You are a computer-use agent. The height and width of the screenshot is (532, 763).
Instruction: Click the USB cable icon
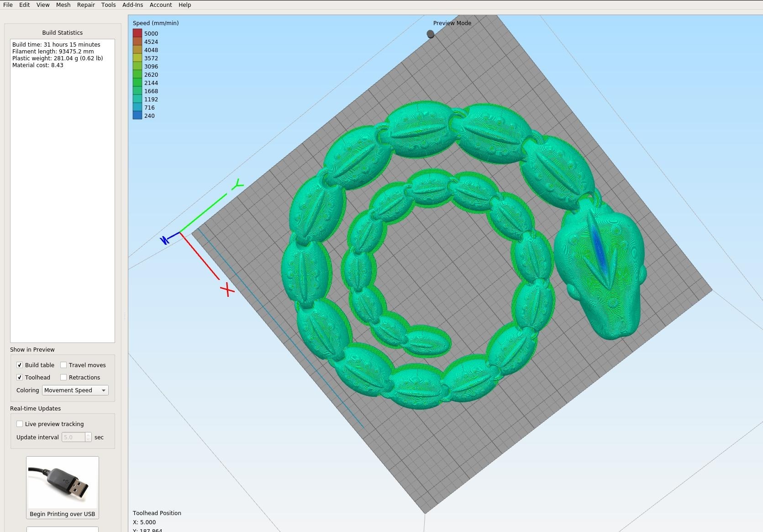63,483
